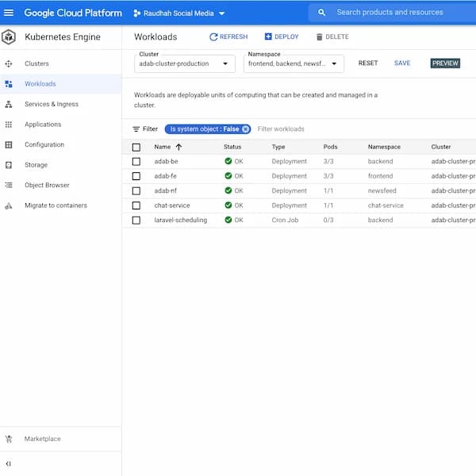Click the Services & Ingress sidebar icon
The width and height of the screenshot is (476, 476).
point(9,104)
